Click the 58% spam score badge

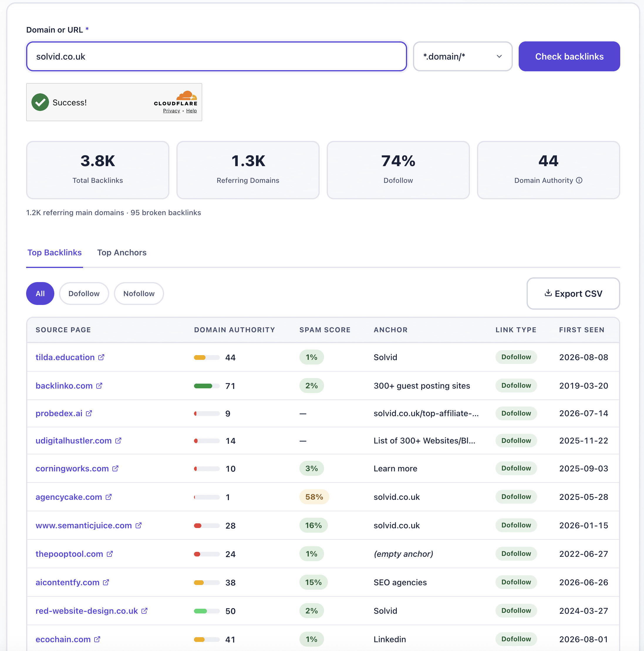pyautogui.click(x=314, y=497)
